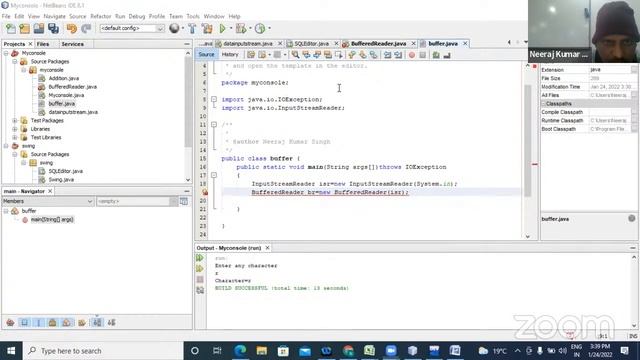Open the Refactor menu
This screenshot has height=360, width=640.
tap(100, 16)
